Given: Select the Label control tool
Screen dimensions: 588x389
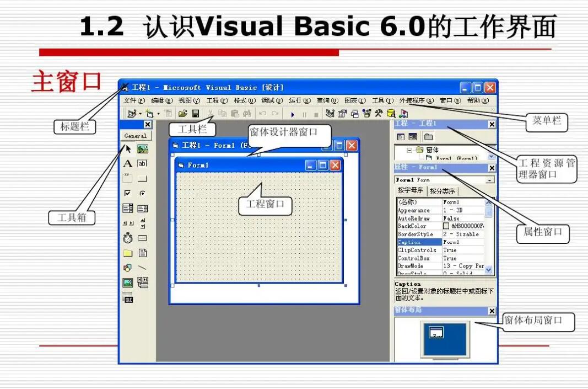Looking at the screenshot, I should tap(127, 163).
